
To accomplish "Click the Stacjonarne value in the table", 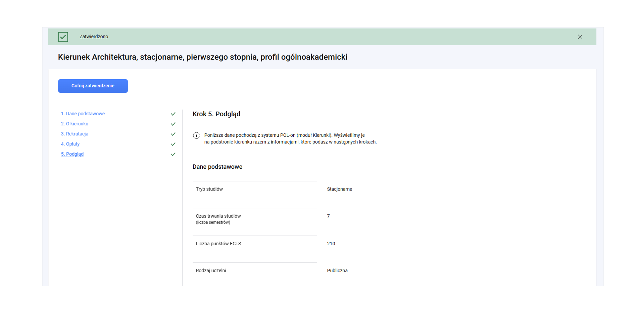I will (x=339, y=189).
